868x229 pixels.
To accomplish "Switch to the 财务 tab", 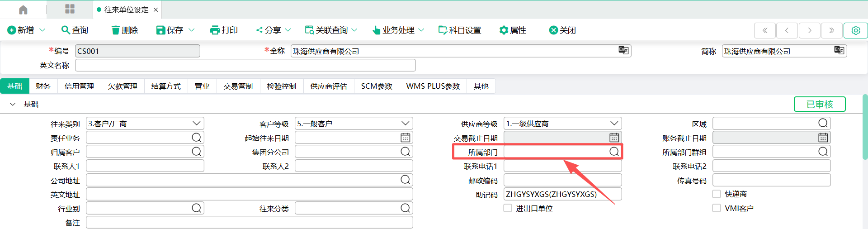I will [43, 86].
